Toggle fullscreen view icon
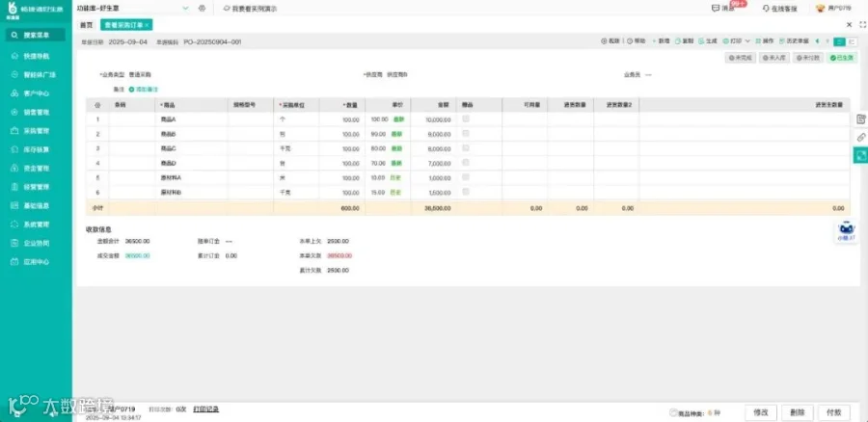The height and width of the screenshot is (422, 868). 862,25
